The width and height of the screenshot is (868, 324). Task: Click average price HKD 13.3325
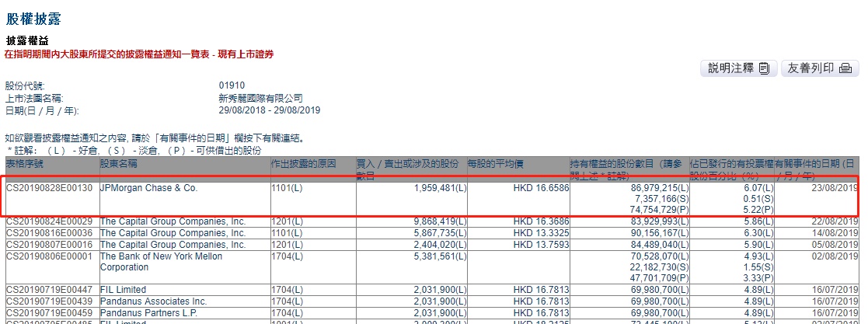coord(541,233)
